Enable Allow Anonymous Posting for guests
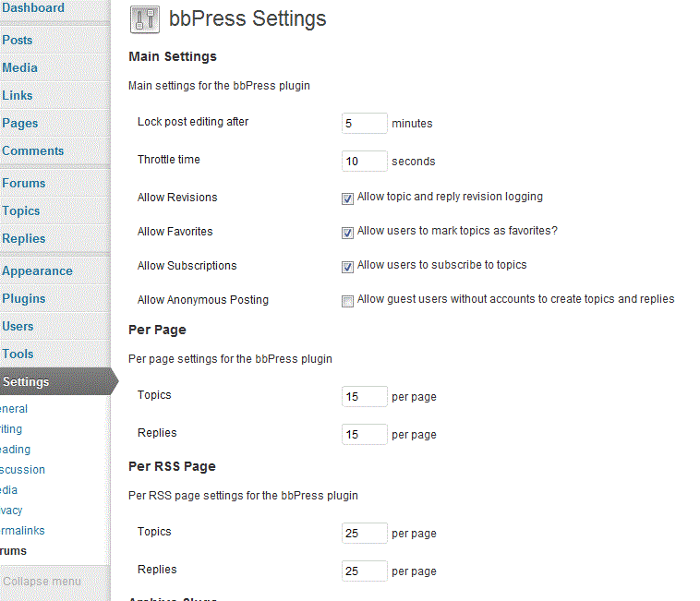Screen dimensions: 700x601 coord(348,301)
